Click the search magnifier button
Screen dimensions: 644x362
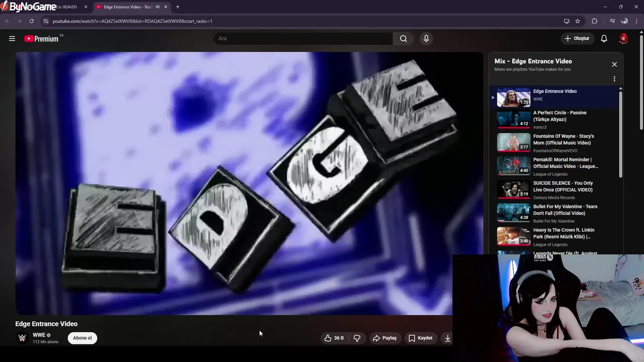click(404, 39)
